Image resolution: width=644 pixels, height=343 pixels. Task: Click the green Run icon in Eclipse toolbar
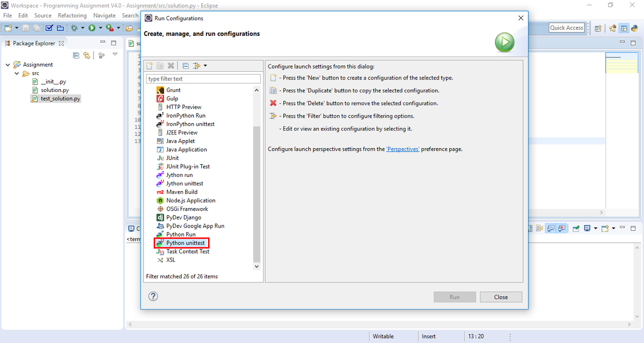pyautogui.click(x=92, y=28)
